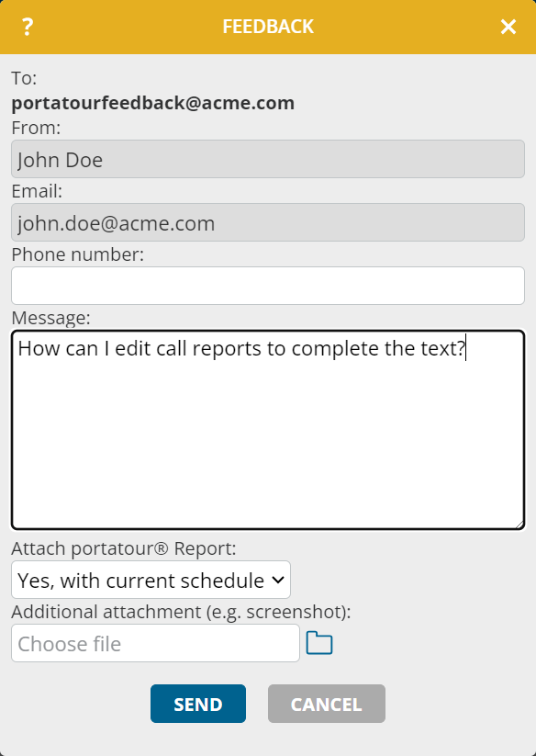Expand the Attach portatour Report dropdown

pos(151,580)
